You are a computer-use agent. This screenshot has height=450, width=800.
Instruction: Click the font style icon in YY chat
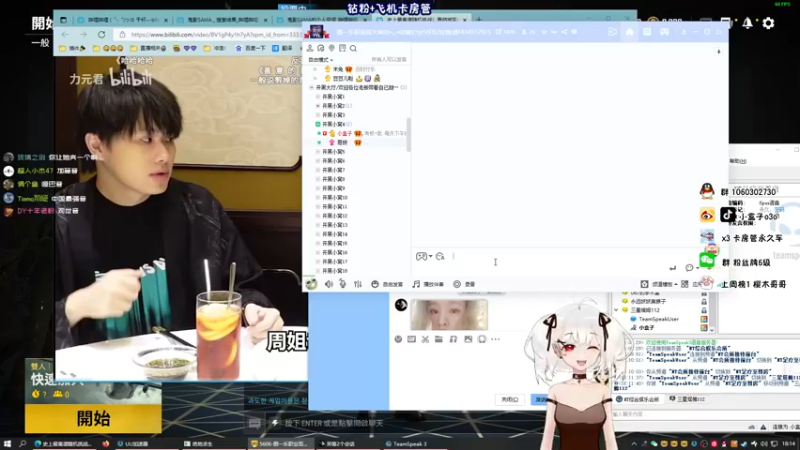440,256
